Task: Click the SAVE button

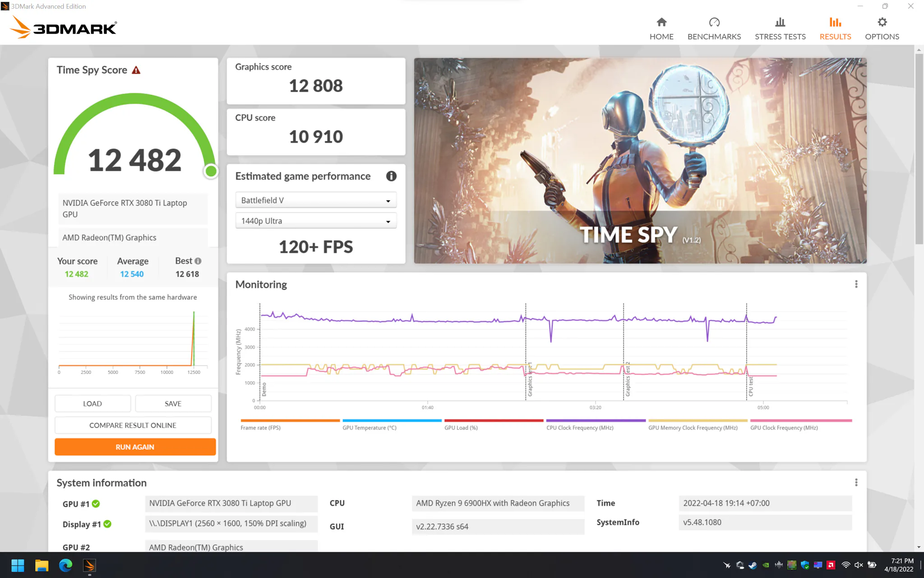Action: tap(173, 403)
